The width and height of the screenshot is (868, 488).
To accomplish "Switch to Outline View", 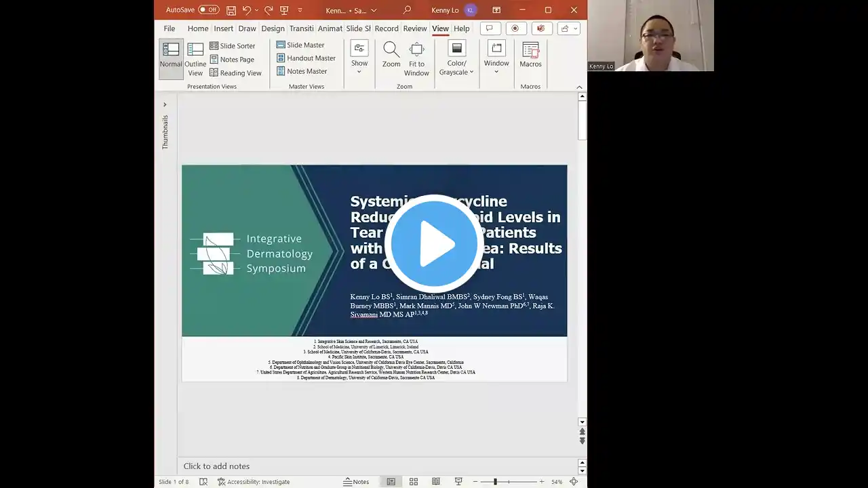I will click(x=195, y=59).
